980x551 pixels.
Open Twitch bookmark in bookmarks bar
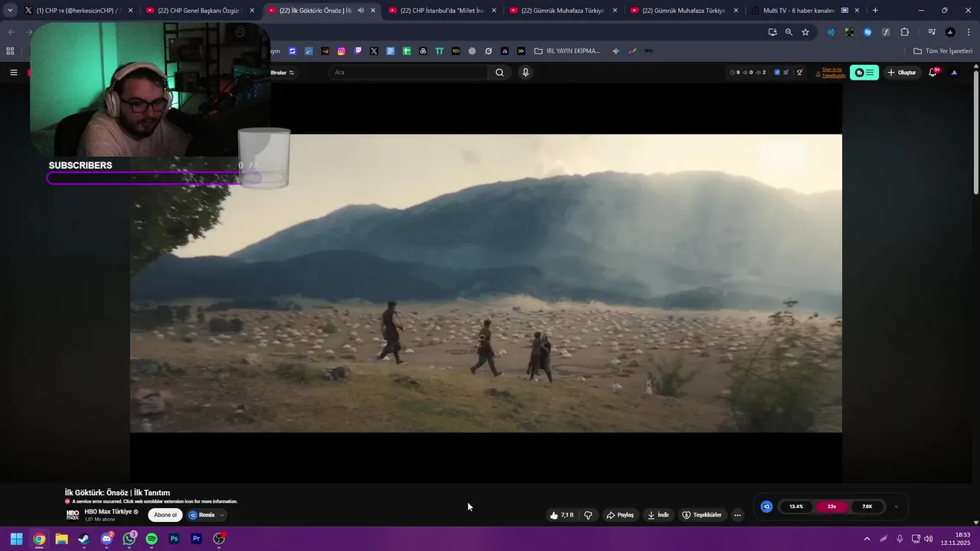[x=358, y=51]
